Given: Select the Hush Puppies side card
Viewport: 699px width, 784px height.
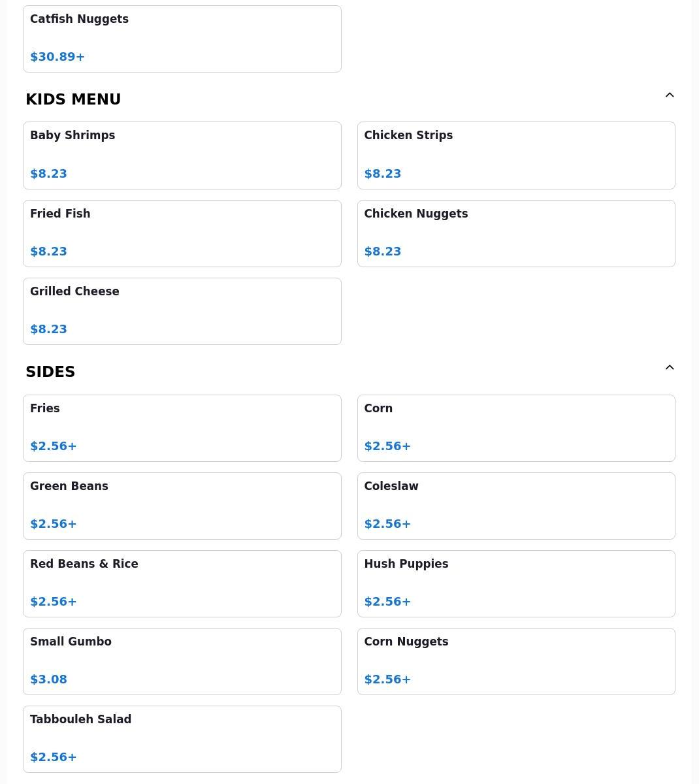Looking at the screenshot, I should click(516, 583).
